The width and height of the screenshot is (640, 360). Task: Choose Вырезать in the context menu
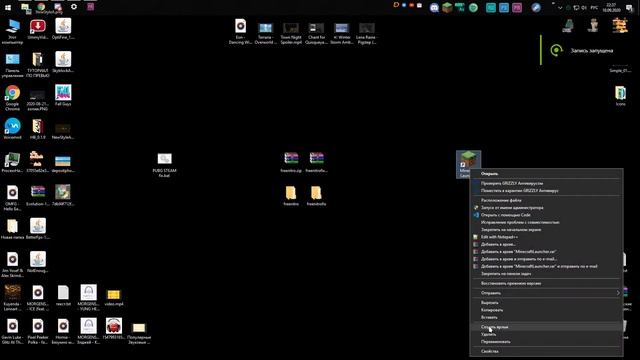point(547,303)
